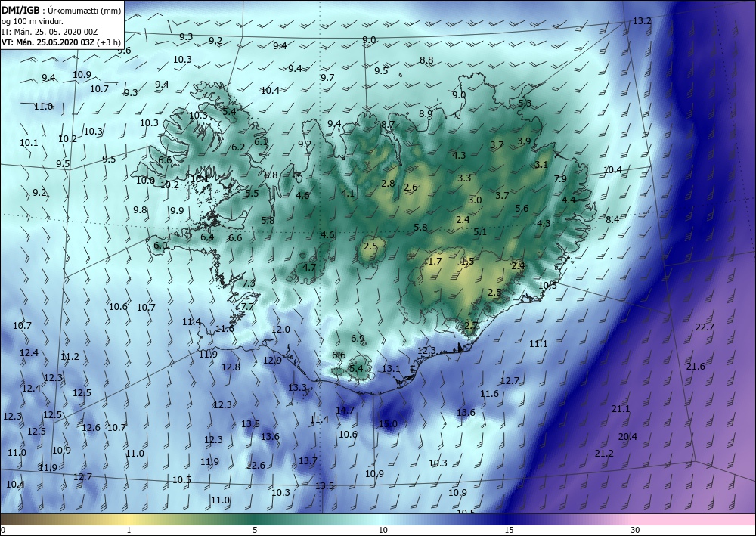Click the 9.8 value on the map

140,209
